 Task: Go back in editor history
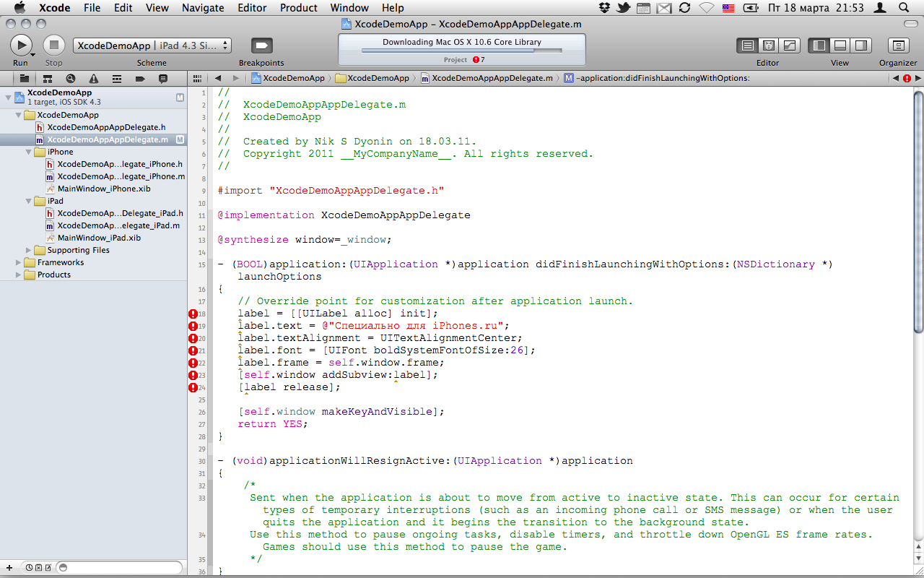[x=217, y=78]
